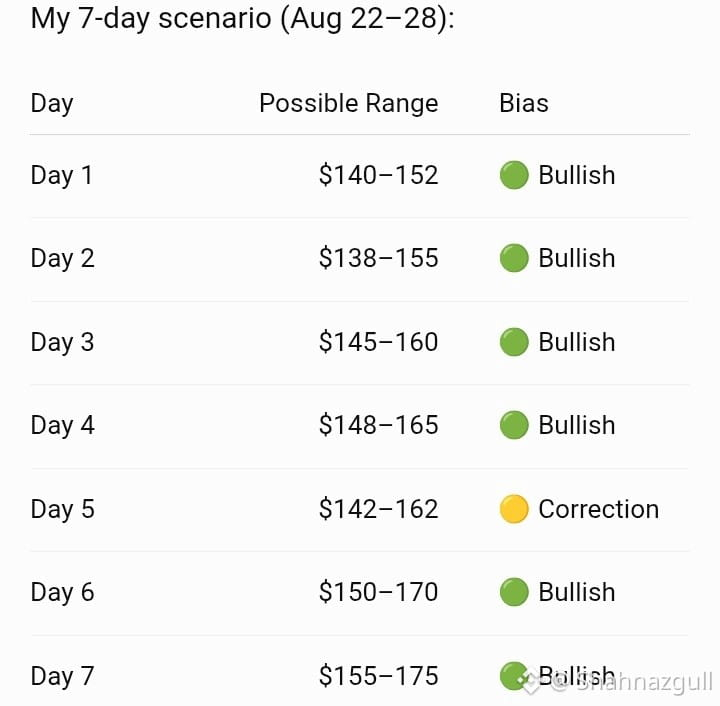Click the $138–155 range for Day 2
This screenshot has height=706, width=720.
(378, 258)
